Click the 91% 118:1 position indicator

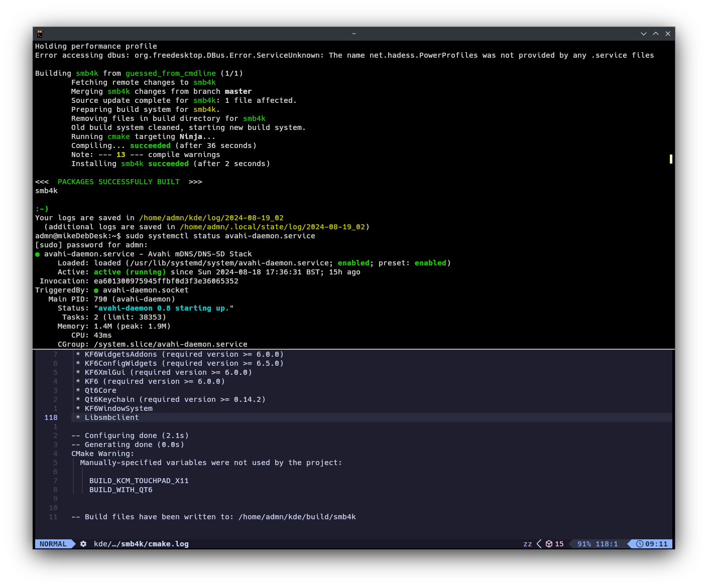click(x=598, y=544)
